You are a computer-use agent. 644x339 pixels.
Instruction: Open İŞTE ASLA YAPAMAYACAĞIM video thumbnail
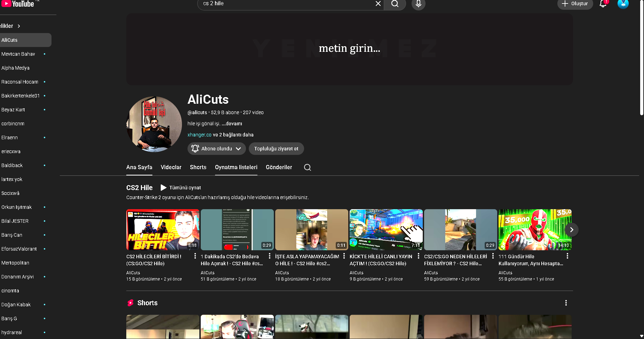coord(312,230)
